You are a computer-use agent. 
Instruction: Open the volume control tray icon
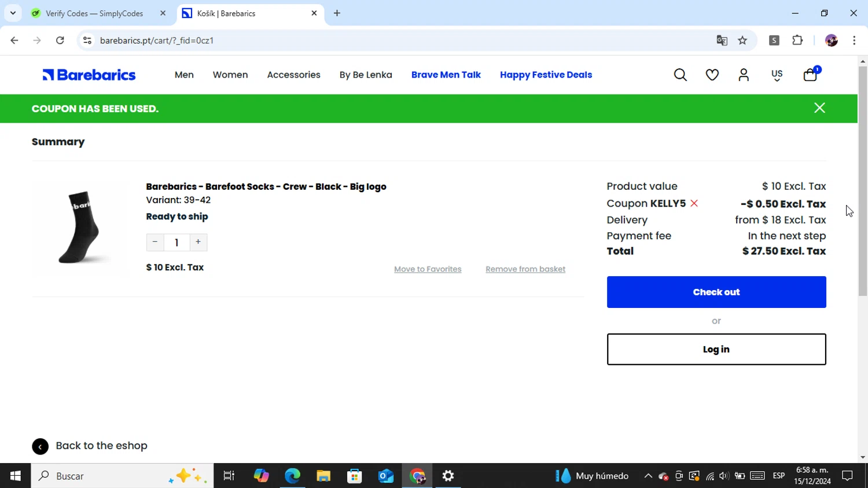(724, 476)
